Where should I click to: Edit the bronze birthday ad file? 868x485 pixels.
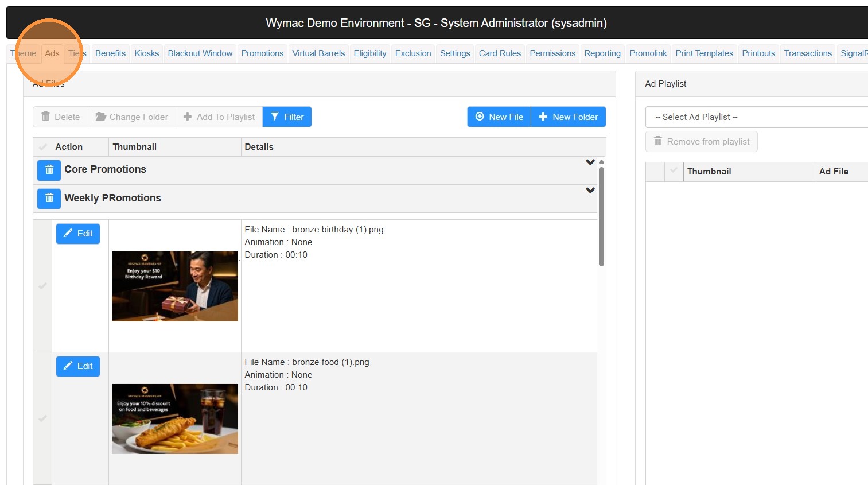(78, 234)
